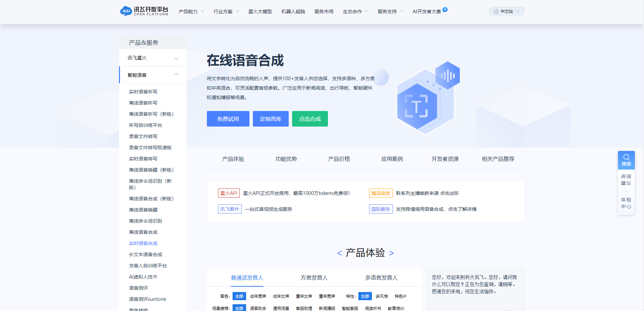Click the 定制音库 button
This screenshot has width=644, height=311.
[270, 119]
